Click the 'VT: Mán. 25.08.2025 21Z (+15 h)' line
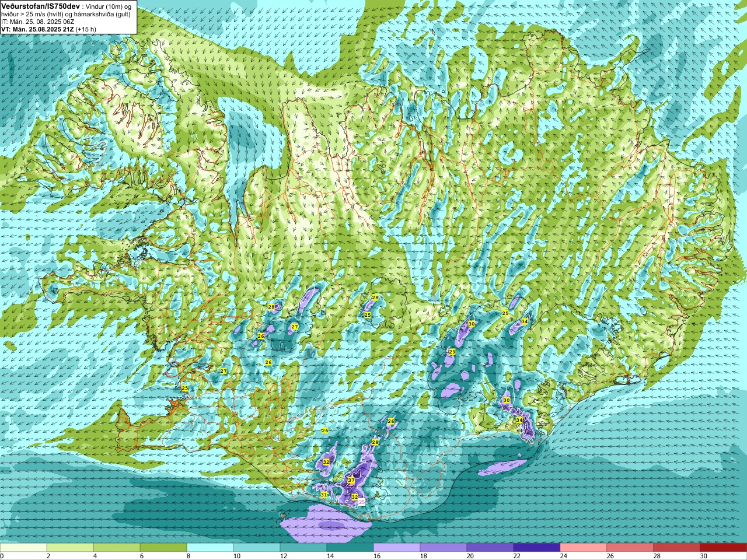The height and width of the screenshot is (560, 747). [49, 29]
